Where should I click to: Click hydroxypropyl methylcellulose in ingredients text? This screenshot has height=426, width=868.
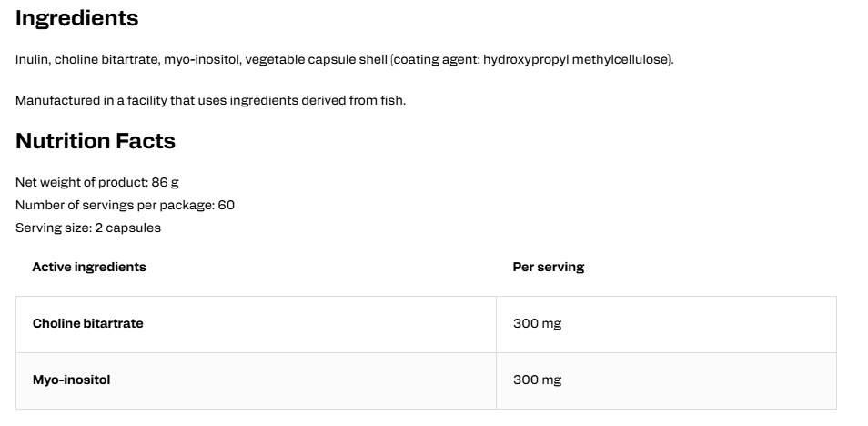pyautogui.click(x=575, y=60)
